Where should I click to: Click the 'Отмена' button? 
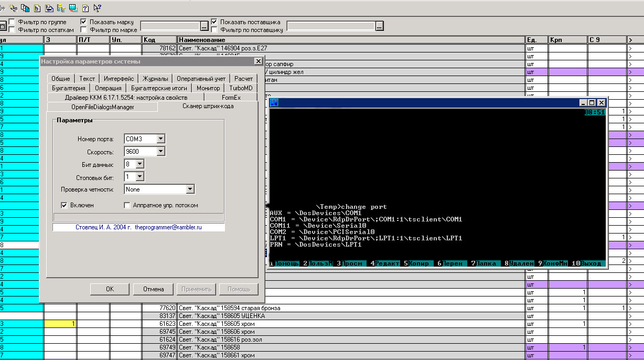point(153,289)
